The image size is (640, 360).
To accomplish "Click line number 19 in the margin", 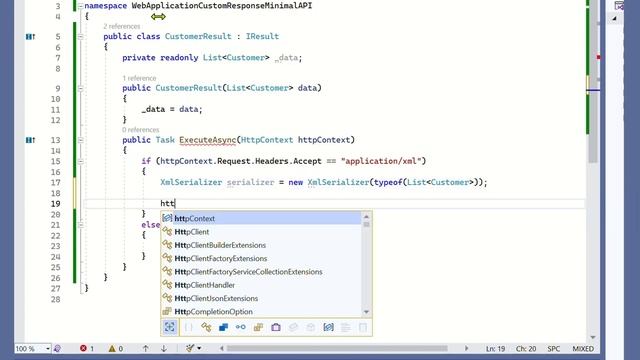I will click(56, 204).
